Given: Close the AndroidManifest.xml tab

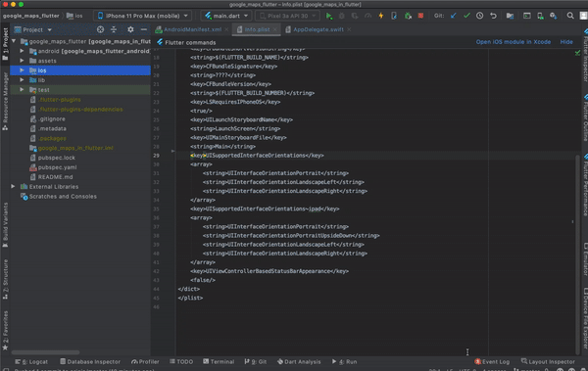Looking at the screenshot, I should point(227,29).
